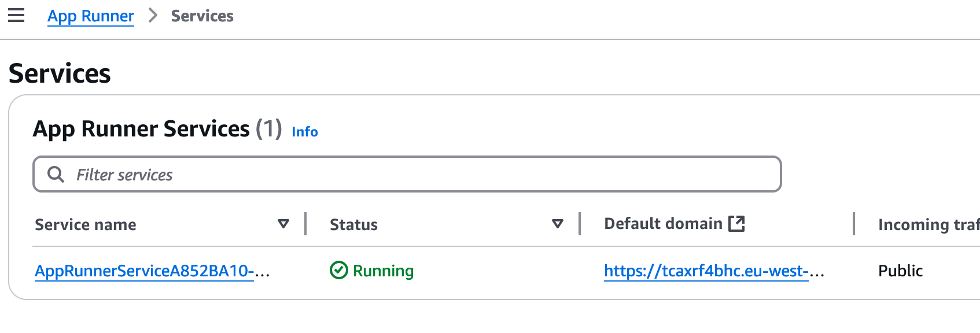Open the AppRunnerServiceA852BA10 service
980x333 pixels.
tap(145, 271)
